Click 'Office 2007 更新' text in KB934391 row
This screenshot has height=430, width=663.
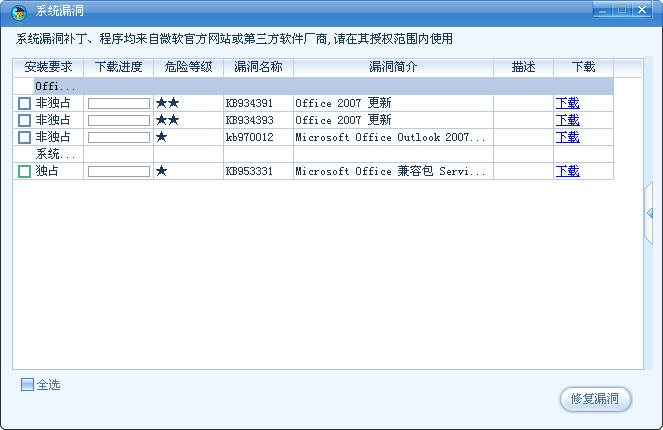click(343, 103)
